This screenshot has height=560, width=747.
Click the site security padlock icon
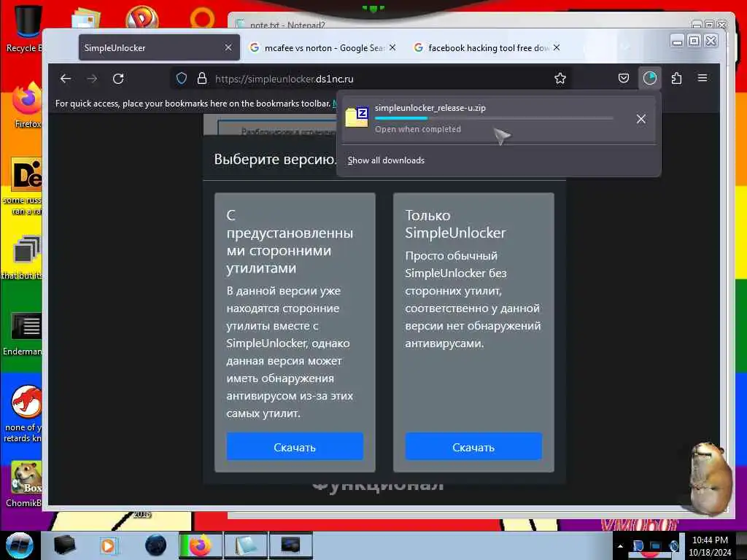[x=202, y=79]
